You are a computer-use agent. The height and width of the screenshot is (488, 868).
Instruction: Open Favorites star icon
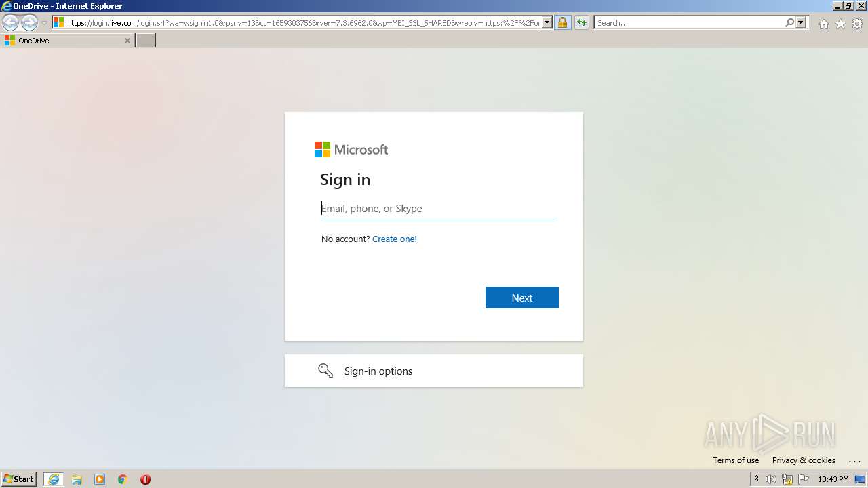click(840, 24)
